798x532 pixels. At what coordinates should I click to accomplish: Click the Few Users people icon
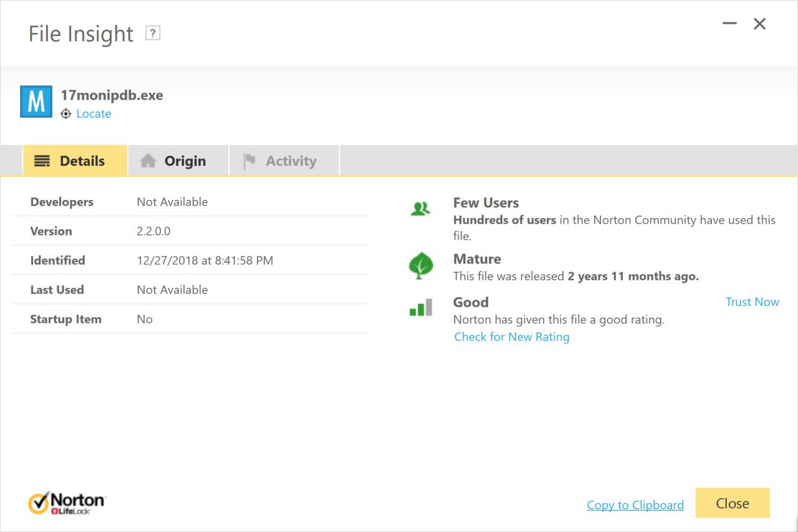[421, 209]
